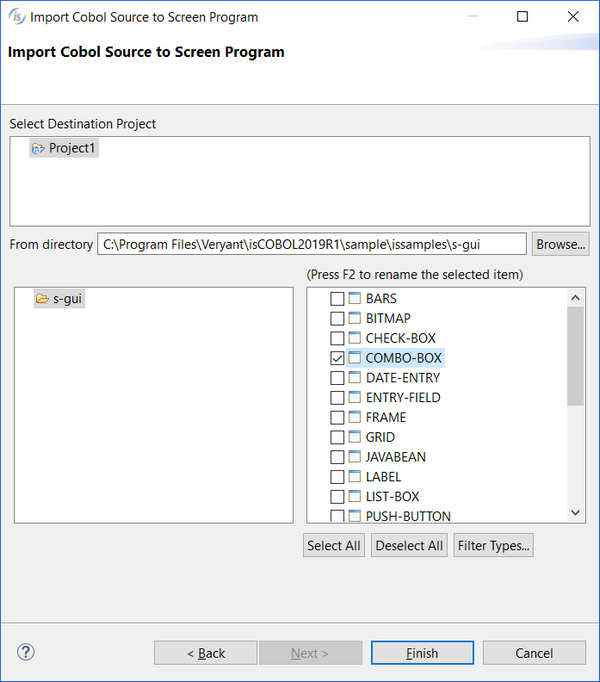Click the COMBO-BOX file icon
The height and width of the screenshot is (682, 600).
click(x=355, y=358)
